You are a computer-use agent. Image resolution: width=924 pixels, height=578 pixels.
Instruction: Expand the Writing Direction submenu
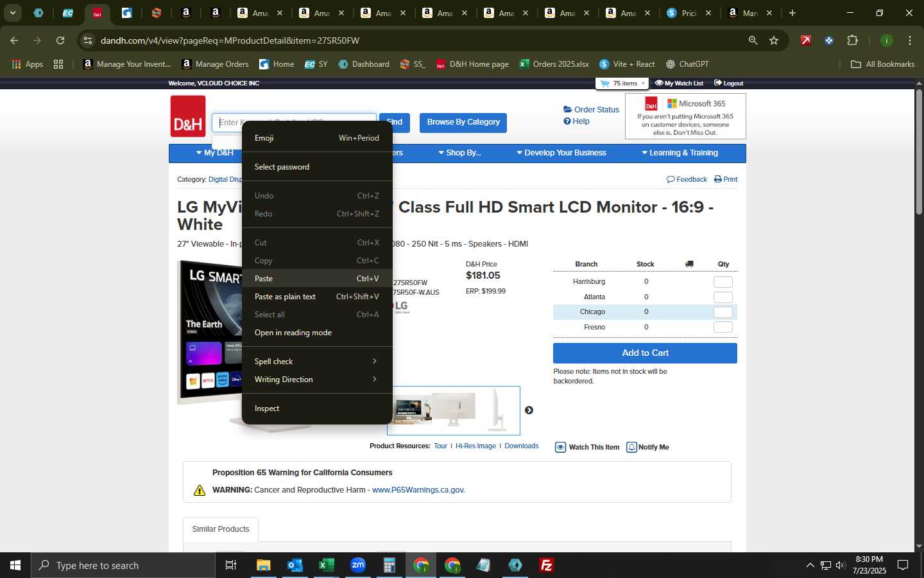317,380
